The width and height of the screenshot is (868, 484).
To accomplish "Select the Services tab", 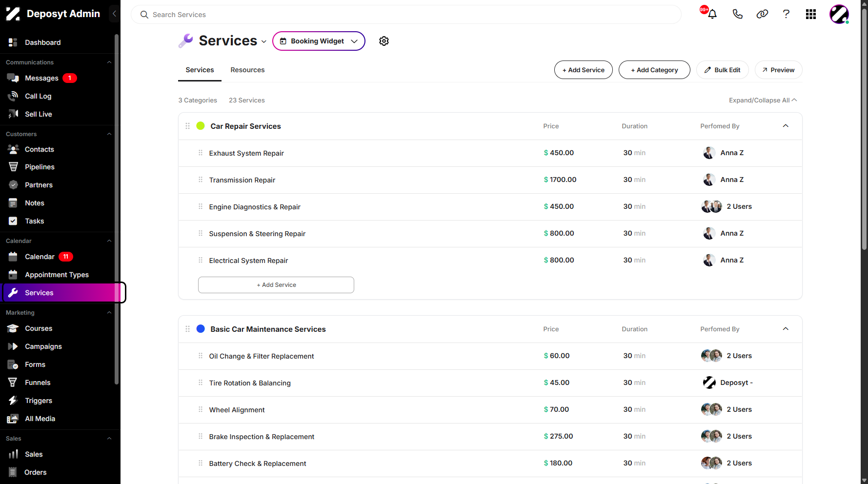I will [x=200, y=70].
